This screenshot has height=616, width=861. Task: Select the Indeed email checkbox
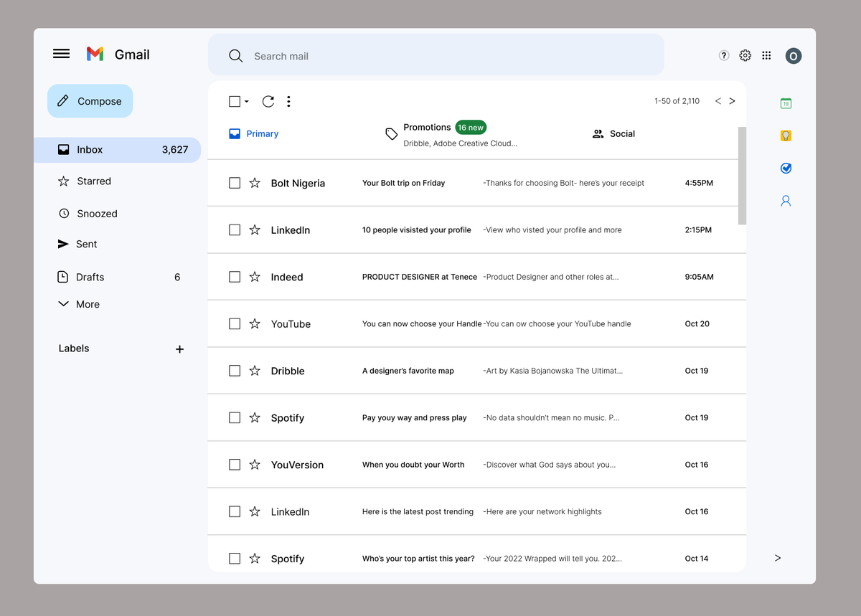[235, 277]
